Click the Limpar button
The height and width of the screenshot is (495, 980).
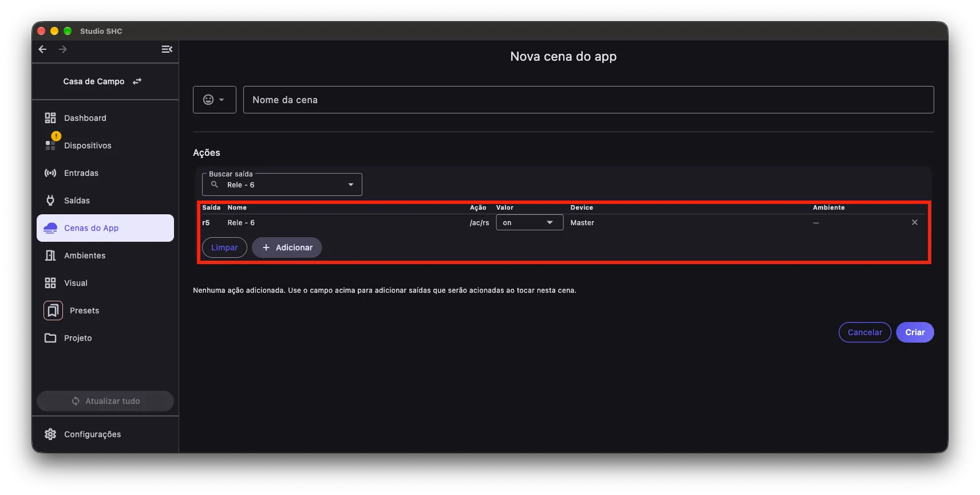click(x=224, y=247)
